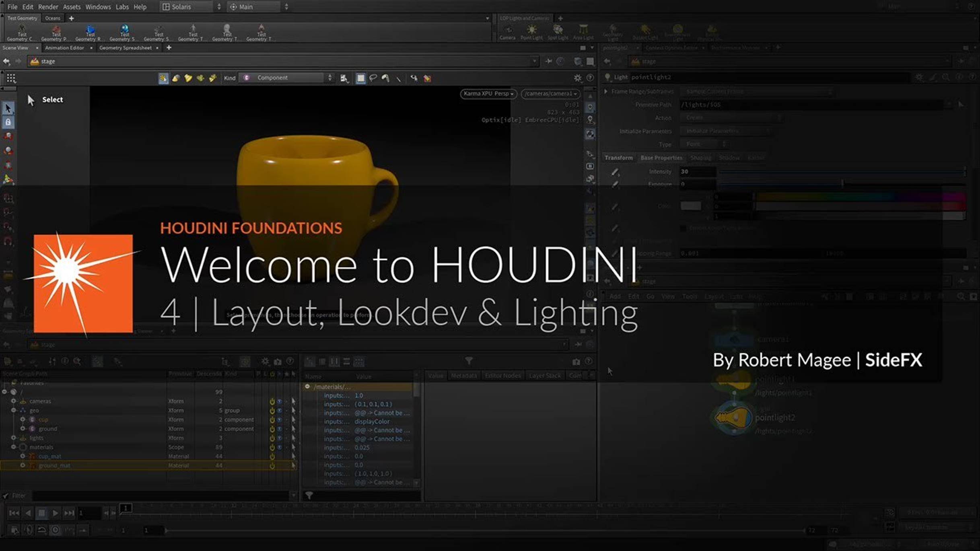Toggle the visibility eye for the geo prim

279,410
